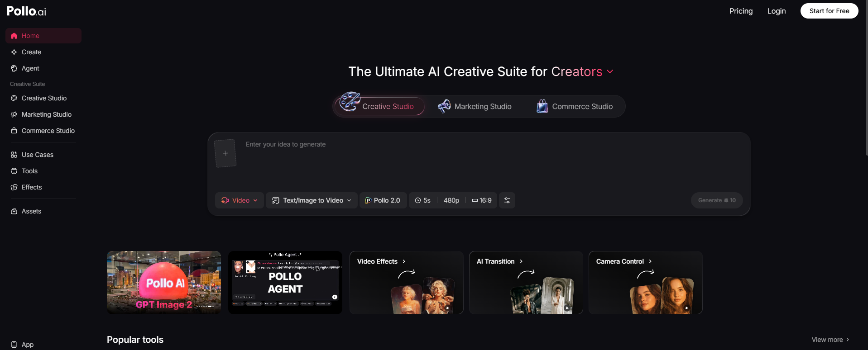Expand the Creators audience chevron
The height and width of the screenshot is (350, 868).
click(610, 71)
